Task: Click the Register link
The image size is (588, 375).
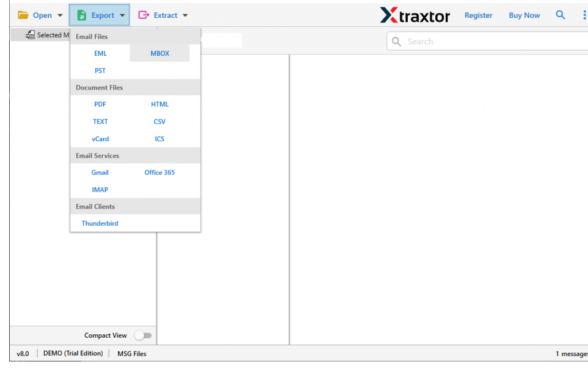Action: (x=478, y=15)
